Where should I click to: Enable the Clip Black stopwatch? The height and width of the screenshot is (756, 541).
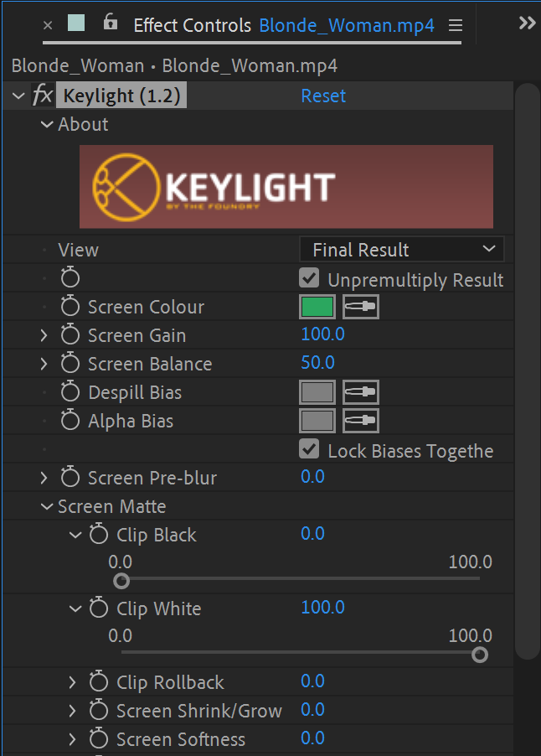click(99, 535)
